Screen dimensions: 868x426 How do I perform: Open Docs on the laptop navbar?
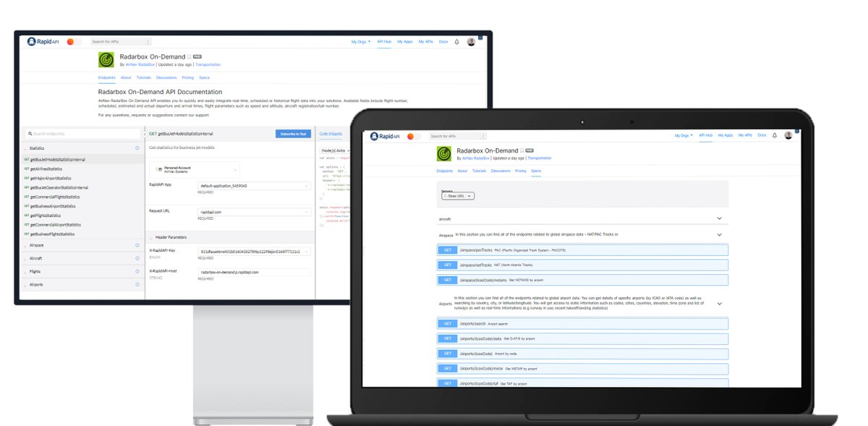762,135
